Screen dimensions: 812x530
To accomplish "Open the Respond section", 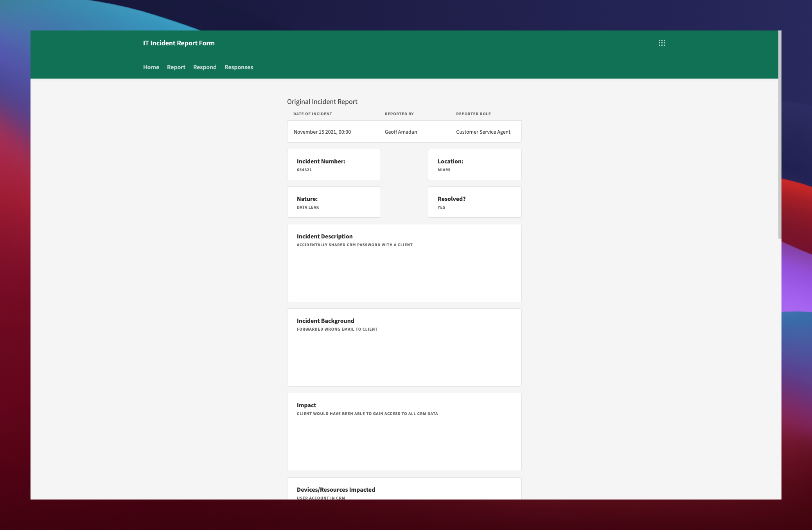I will (x=205, y=67).
